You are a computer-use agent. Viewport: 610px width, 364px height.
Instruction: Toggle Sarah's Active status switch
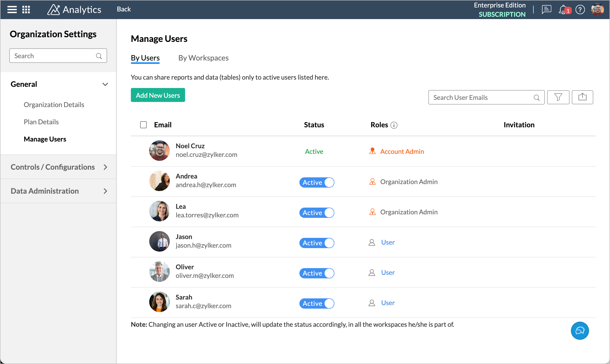pyautogui.click(x=317, y=303)
